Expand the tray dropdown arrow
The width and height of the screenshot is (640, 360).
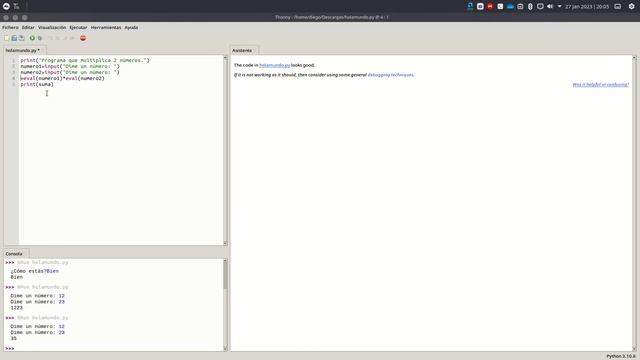tap(560, 7)
